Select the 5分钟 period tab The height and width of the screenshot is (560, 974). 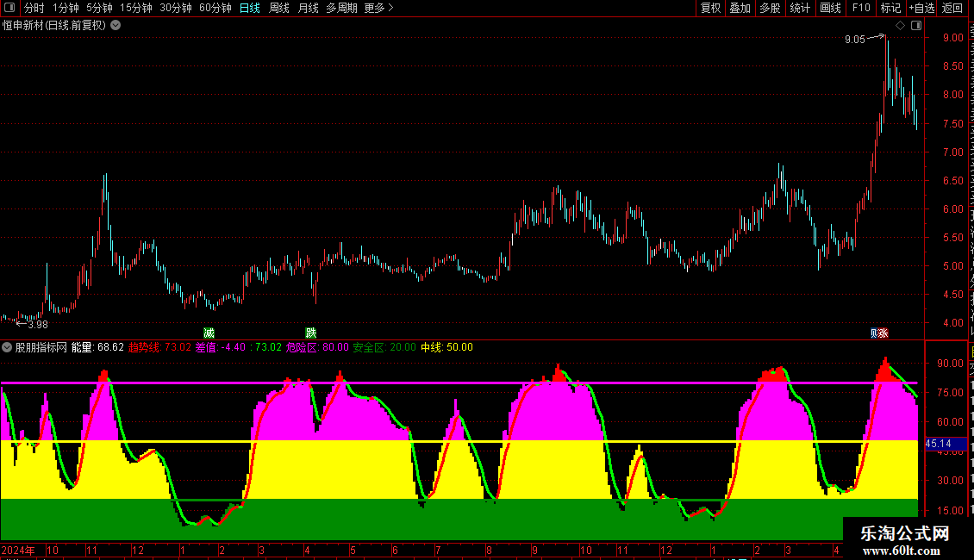click(99, 8)
